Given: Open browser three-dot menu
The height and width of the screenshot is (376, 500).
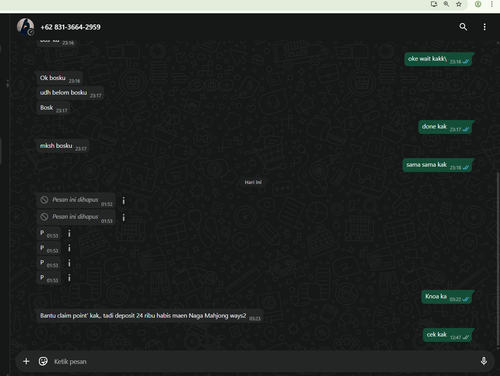Looking at the screenshot, I should pyautogui.click(x=492, y=4).
